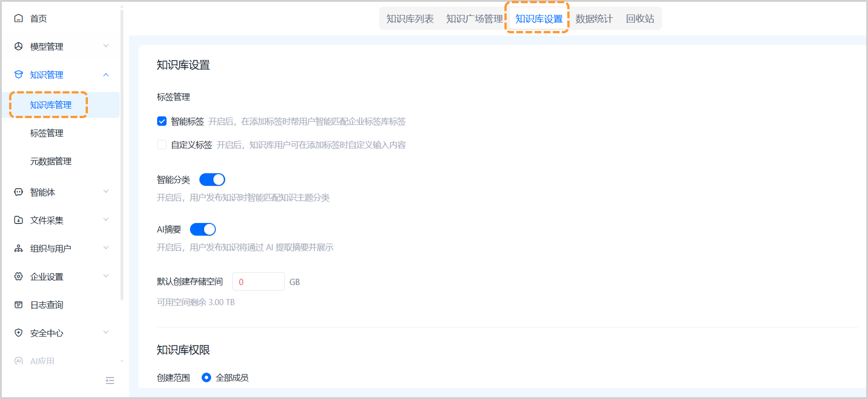Viewport: 868px width, 399px height.
Task: Select the 全部成员 radio button
Action: [x=206, y=378]
